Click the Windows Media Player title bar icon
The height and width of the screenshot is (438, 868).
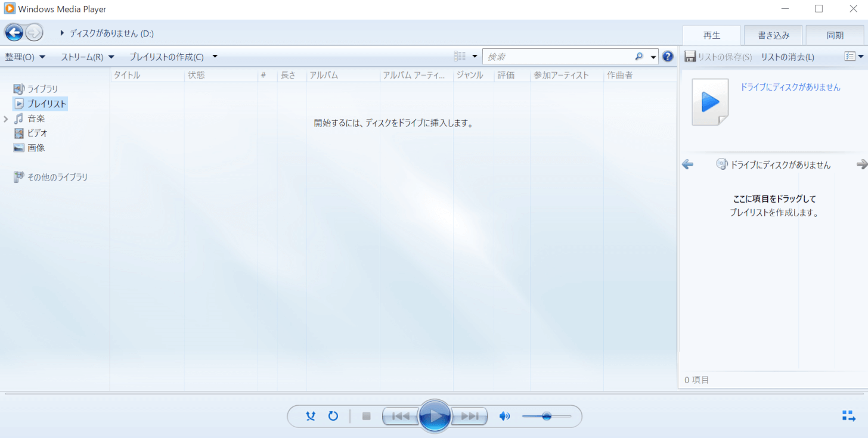[9, 9]
